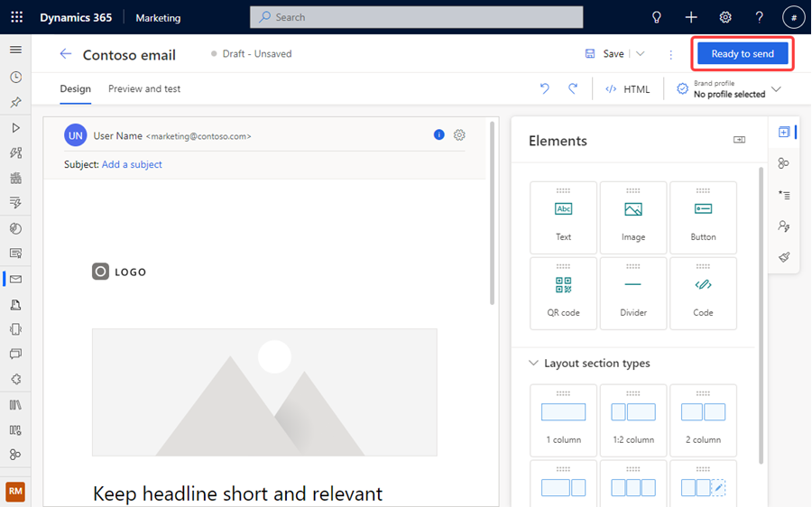Expand the Save dropdown arrow
The image size is (812, 507).
pyautogui.click(x=640, y=54)
